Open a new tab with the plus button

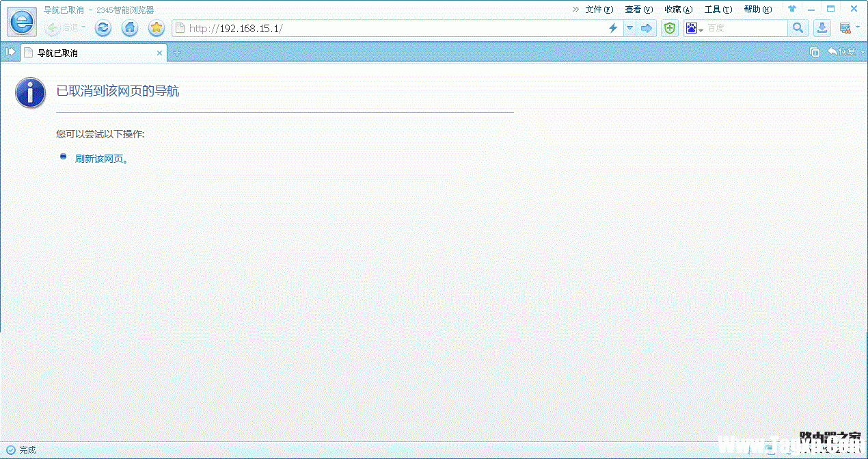click(x=177, y=53)
